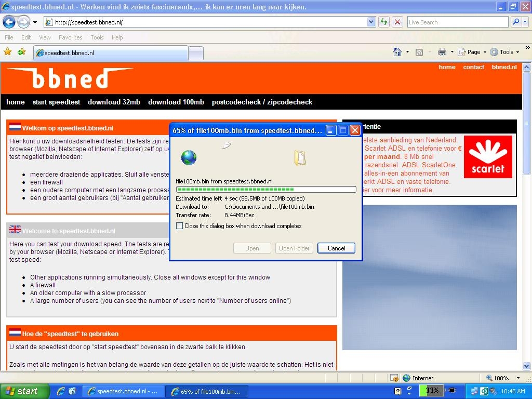532x399 pixels.
Task: Click the start speedtest navigation link
Action: click(56, 102)
